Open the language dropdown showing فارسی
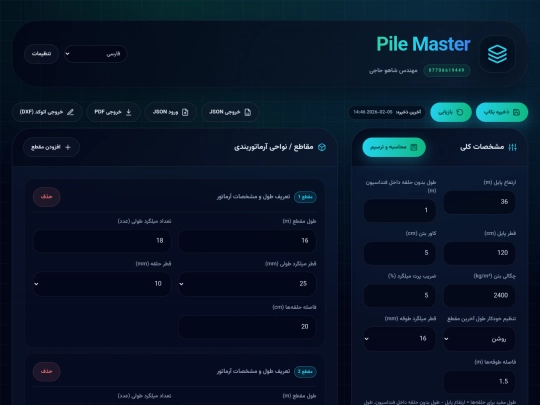This screenshot has height=405, width=540. (x=95, y=54)
